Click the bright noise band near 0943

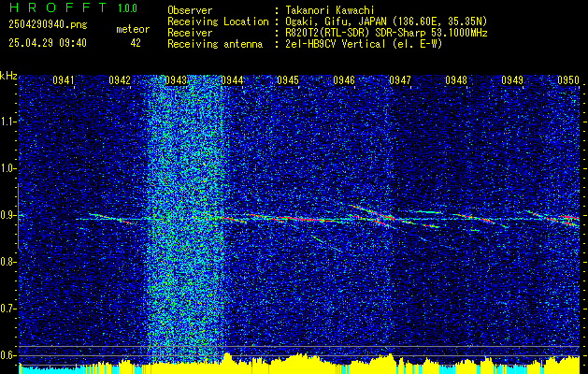(186, 220)
